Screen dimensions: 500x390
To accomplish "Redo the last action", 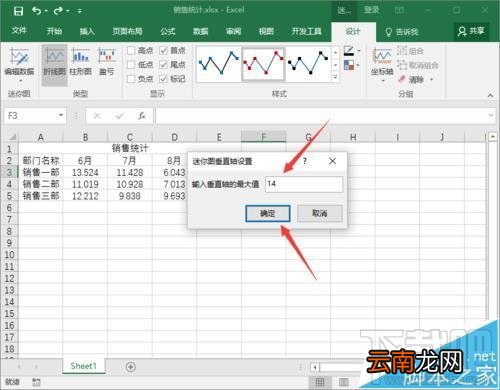I will (58, 11).
